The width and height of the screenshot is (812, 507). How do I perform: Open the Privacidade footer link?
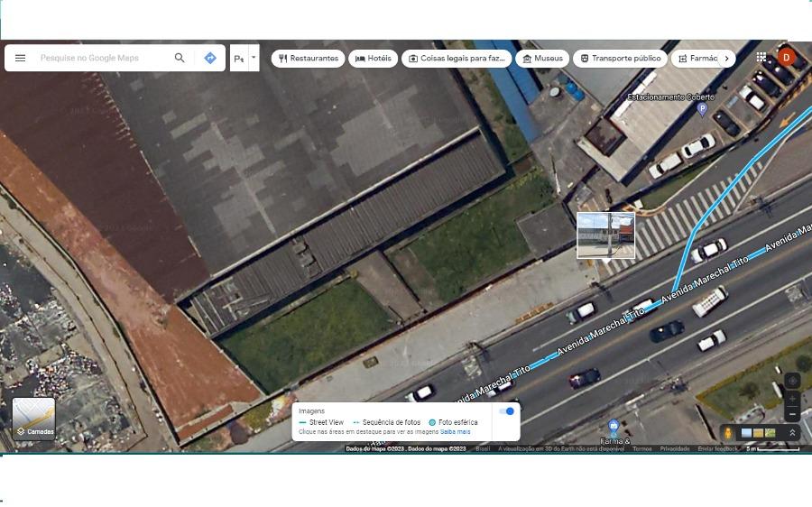675,449
